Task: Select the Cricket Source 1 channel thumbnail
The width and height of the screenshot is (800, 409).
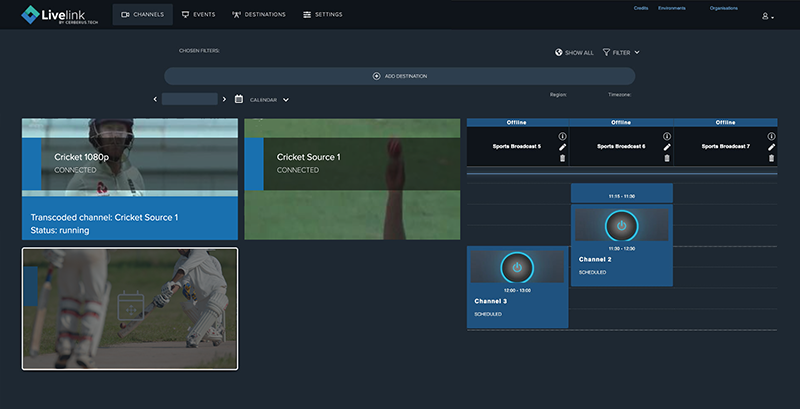Action: [x=352, y=179]
